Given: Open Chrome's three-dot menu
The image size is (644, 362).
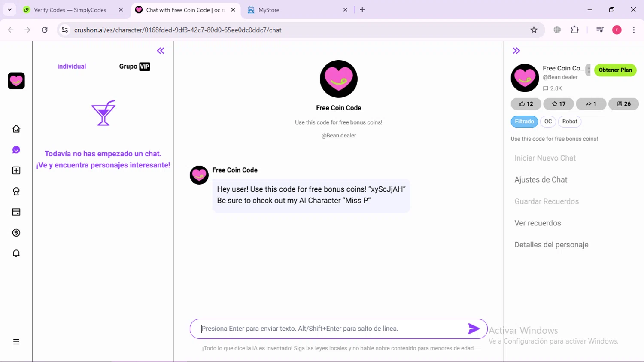Looking at the screenshot, I should click(x=634, y=30).
